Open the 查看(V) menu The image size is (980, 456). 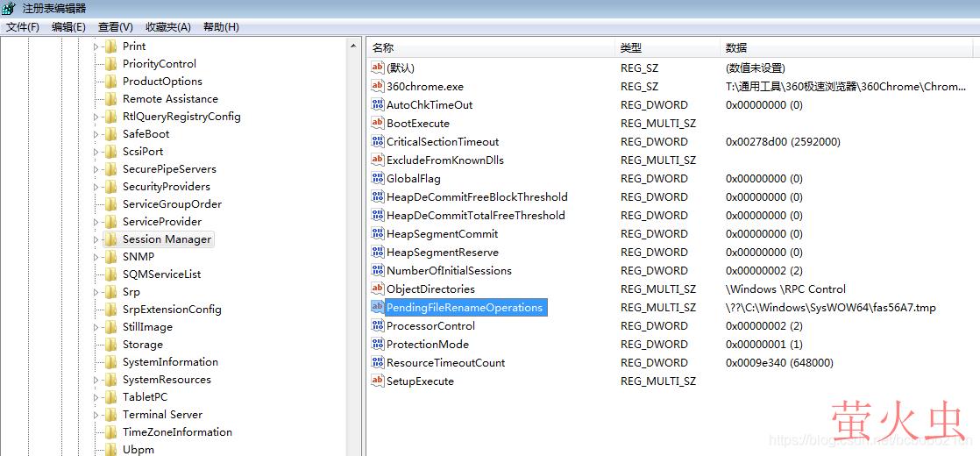116,27
